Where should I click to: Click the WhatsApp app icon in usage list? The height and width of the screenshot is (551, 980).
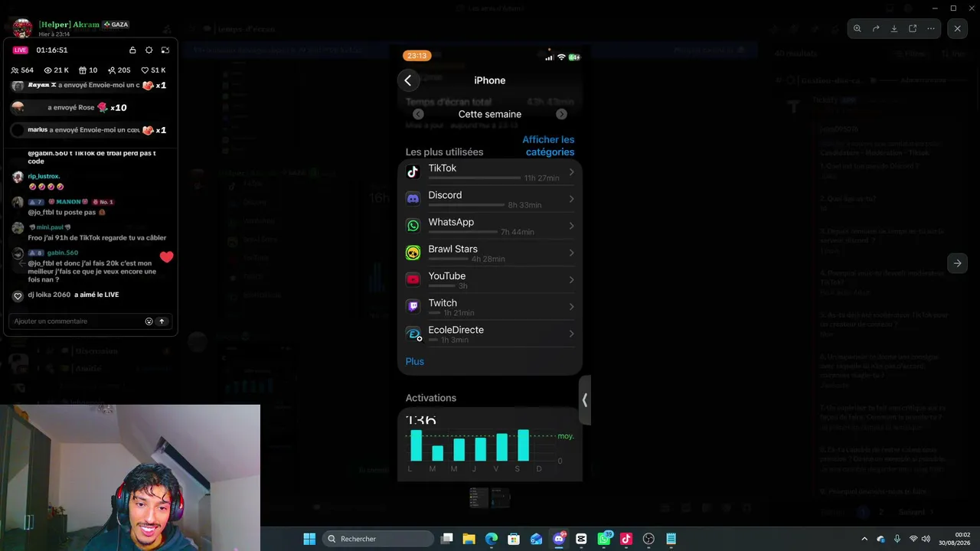[x=413, y=226]
